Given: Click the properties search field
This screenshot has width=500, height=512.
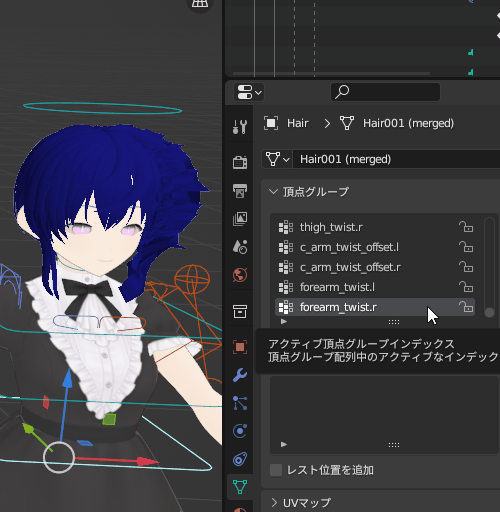Looking at the screenshot, I should click(x=386, y=92).
